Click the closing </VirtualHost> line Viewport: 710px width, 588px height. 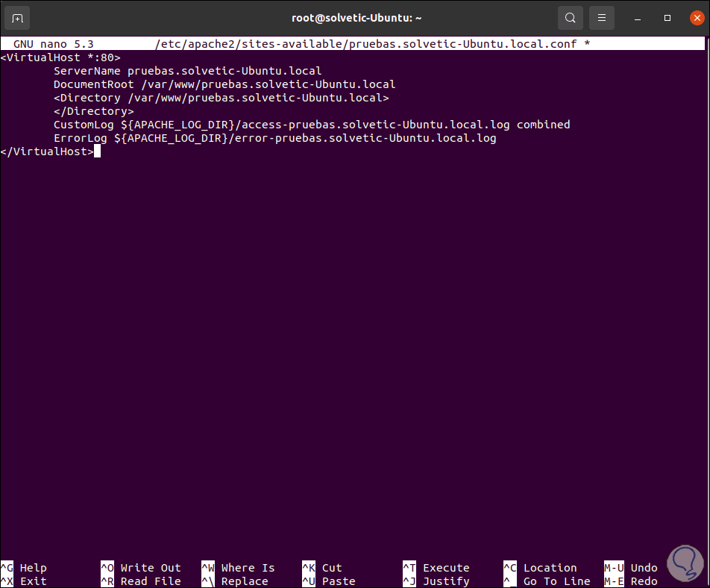[x=47, y=151]
